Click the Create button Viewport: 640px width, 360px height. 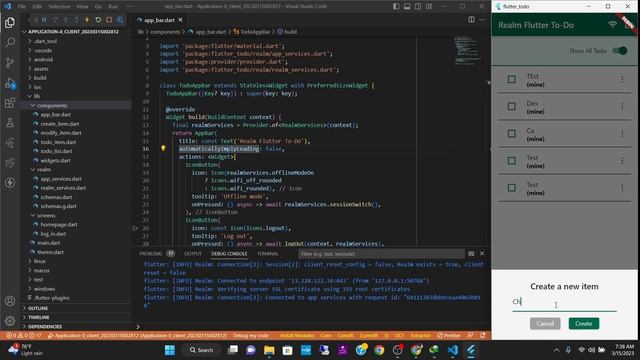(584, 323)
